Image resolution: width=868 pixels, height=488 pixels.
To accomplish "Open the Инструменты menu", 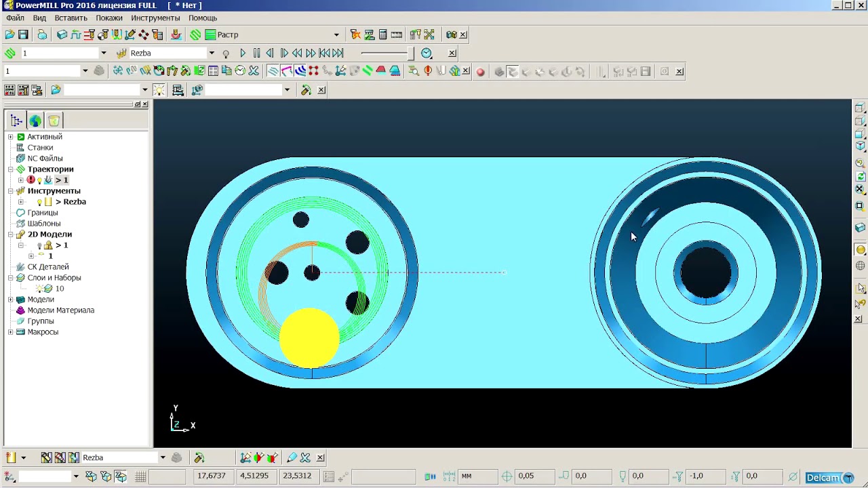I will point(155,18).
